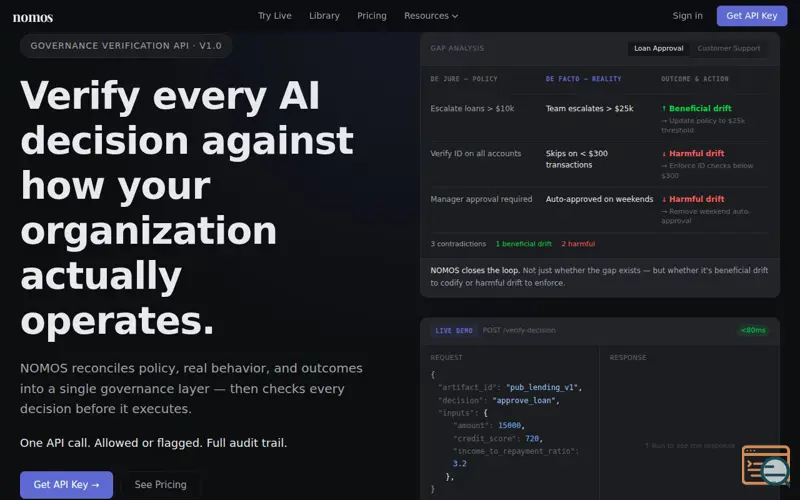Viewport: 800px width, 500px height.
Task: Click the See Pricing button
Action: tap(160, 485)
